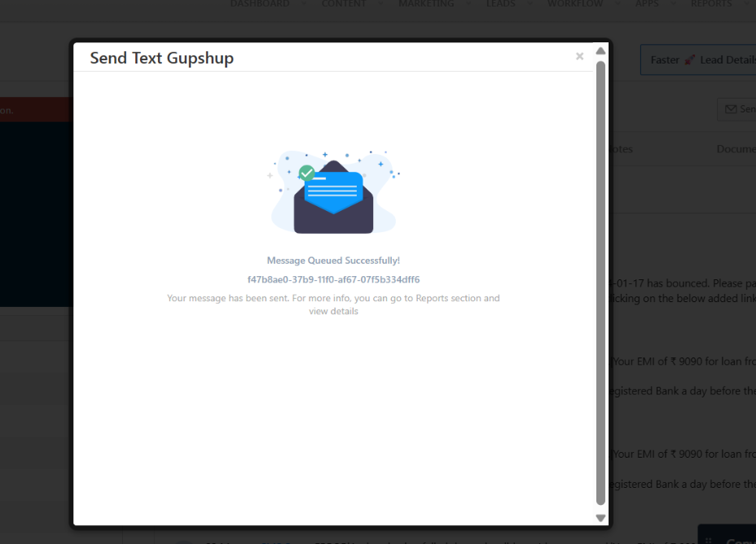
Task: Click the message ID f47b8ae0-37b9-11f0-af67-07f5b334dff6
Action: [333, 279]
